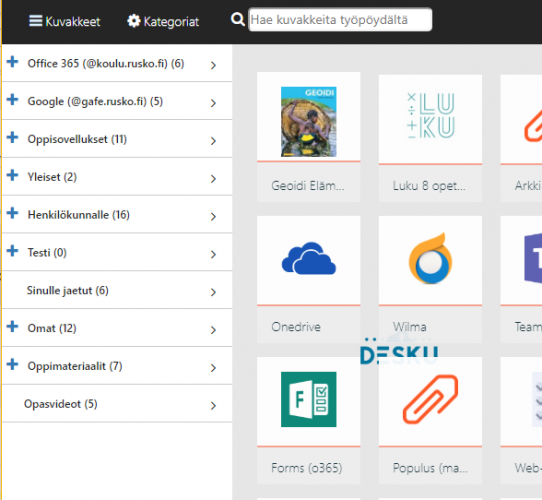
Task: Expand Oppisovellukset (11) chevron
Action: pyautogui.click(x=213, y=141)
